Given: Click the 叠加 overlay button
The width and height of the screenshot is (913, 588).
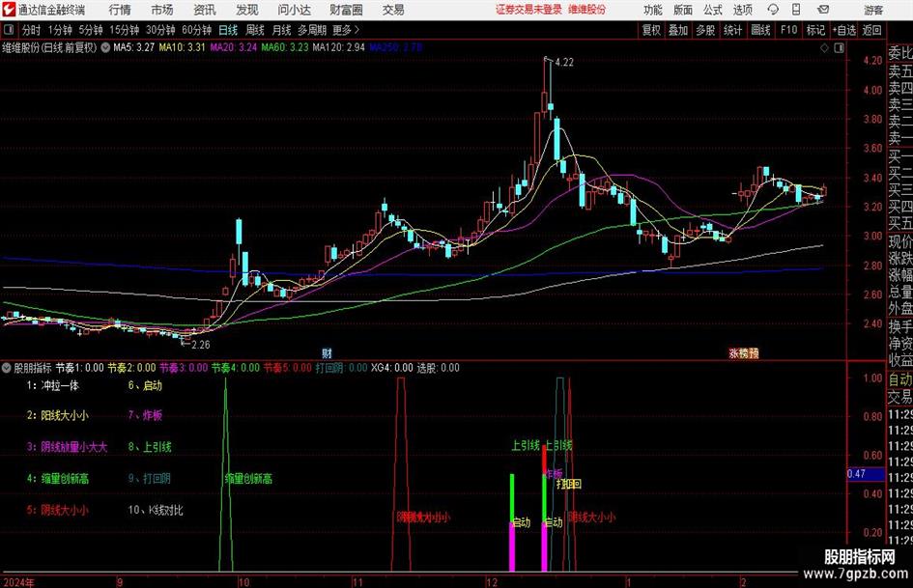Looking at the screenshot, I should pyautogui.click(x=678, y=30).
